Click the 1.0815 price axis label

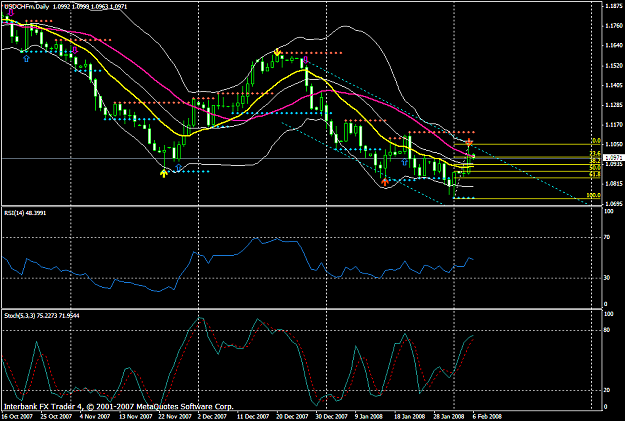pos(614,184)
